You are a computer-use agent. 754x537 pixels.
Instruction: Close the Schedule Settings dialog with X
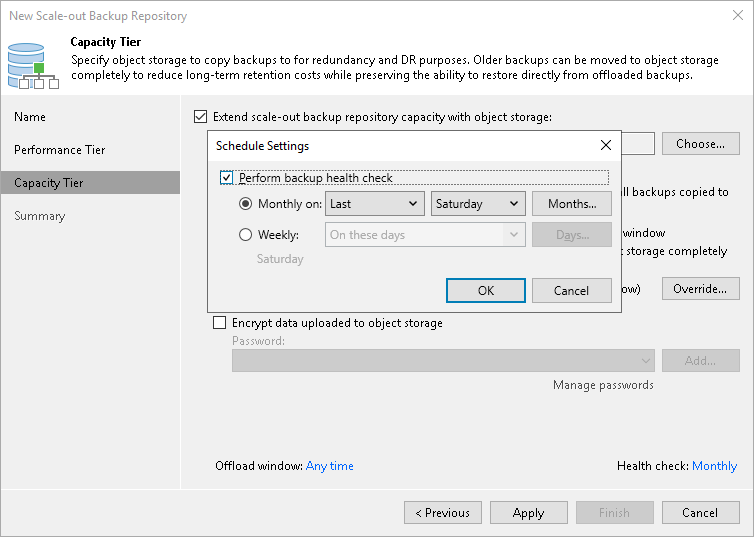[x=605, y=146]
